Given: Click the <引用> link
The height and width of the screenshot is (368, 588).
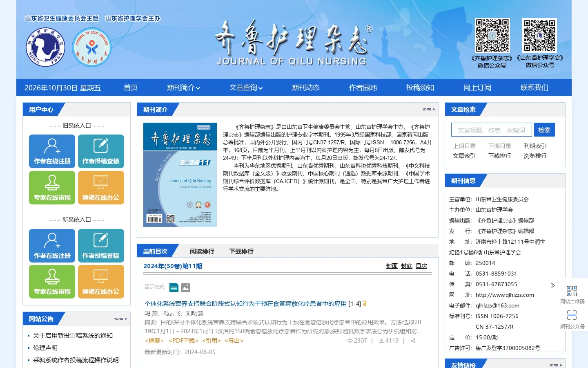Looking at the screenshot, I should coord(212,341).
